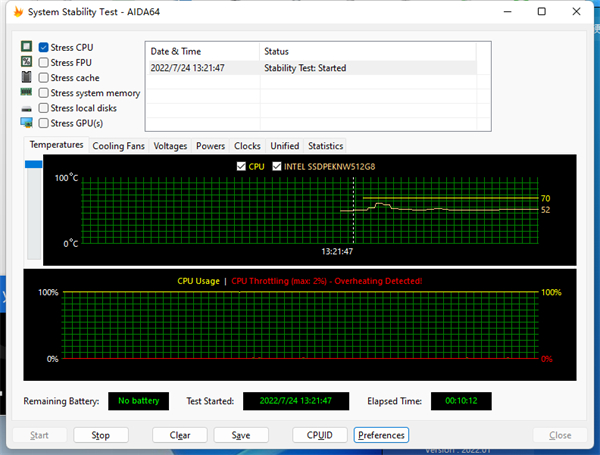The width and height of the screenshot is (600, 455).
Task: Open the Preferences dialog
Action: click(x=381, y=435)
